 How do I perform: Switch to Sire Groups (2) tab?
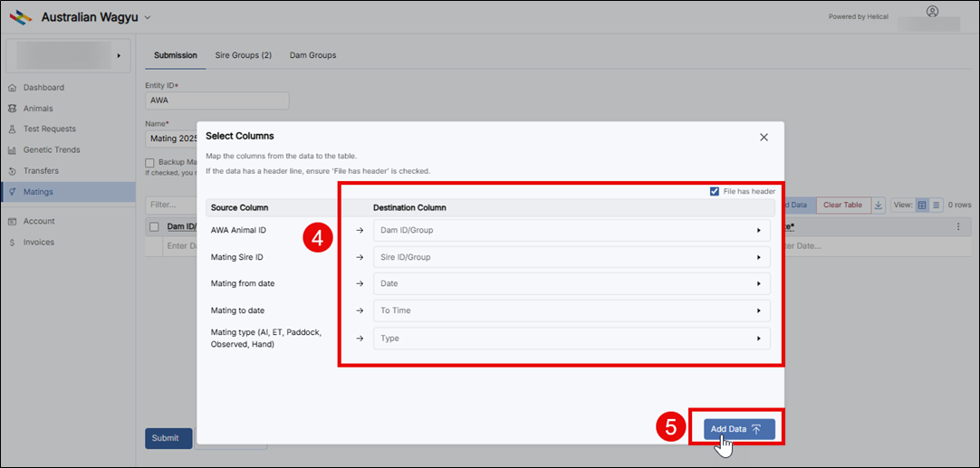(243, 55)
